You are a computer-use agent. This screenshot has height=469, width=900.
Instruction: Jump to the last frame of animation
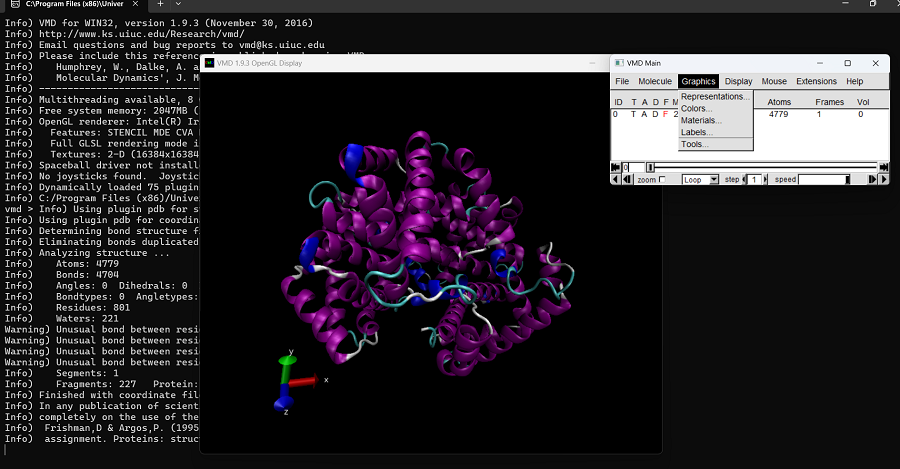coord(884,167)
